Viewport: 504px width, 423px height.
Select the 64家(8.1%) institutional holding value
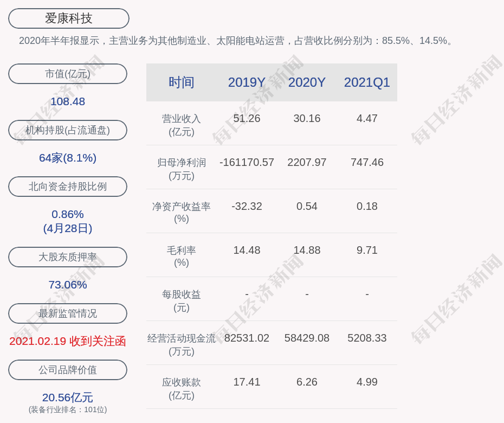tap(68, 158)
